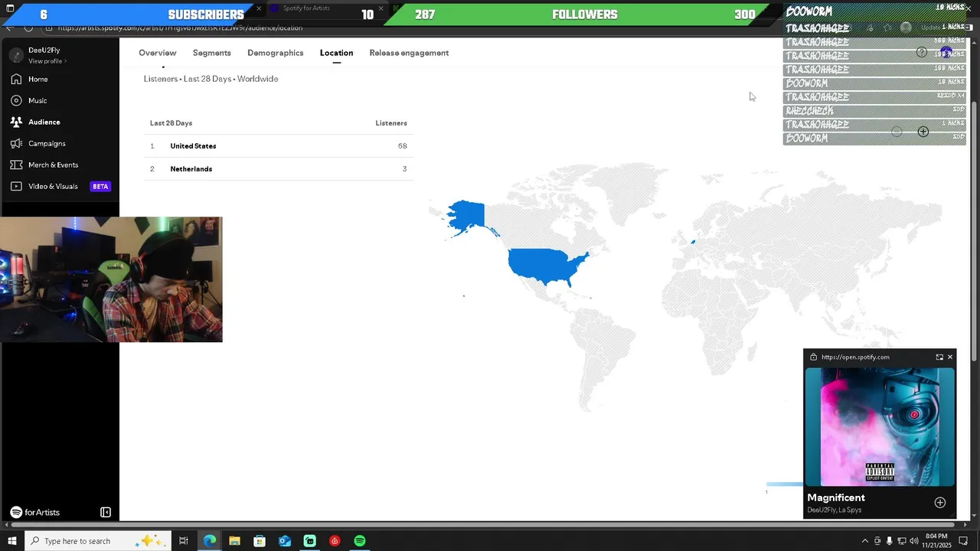Viewport: 980px width, 551px height.
Task: Open Spotify from the taskbar
Action: click(360, 541)
